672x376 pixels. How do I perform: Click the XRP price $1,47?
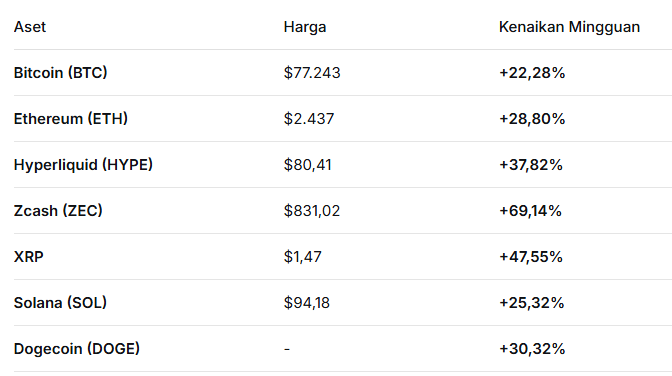(x=302, y=257)
